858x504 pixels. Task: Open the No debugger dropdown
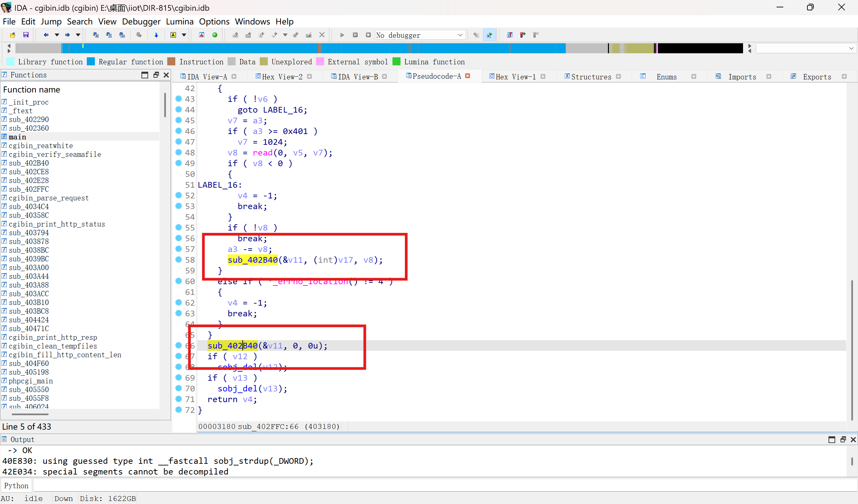(x=420, y=35)
